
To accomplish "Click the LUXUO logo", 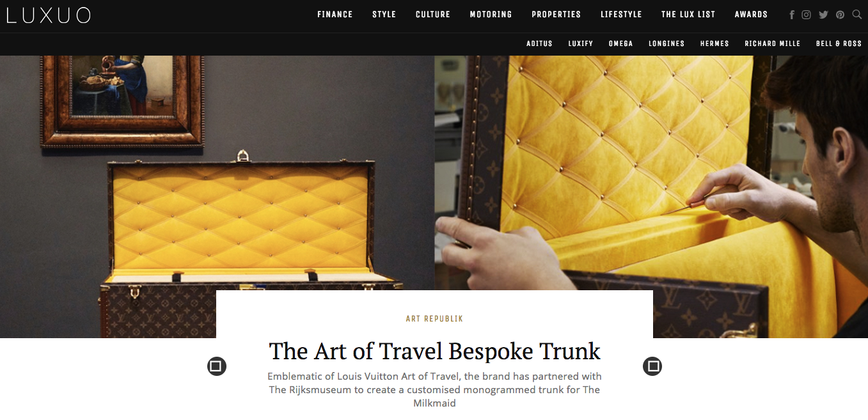I will 49,15.
